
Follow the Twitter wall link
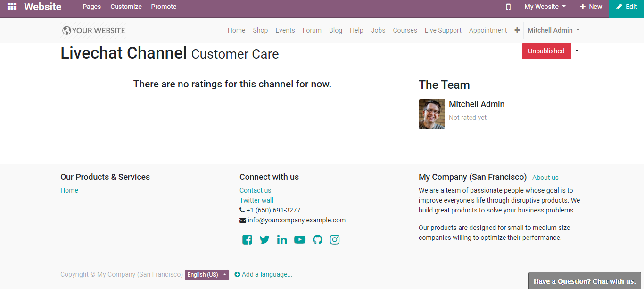point(256,200)
